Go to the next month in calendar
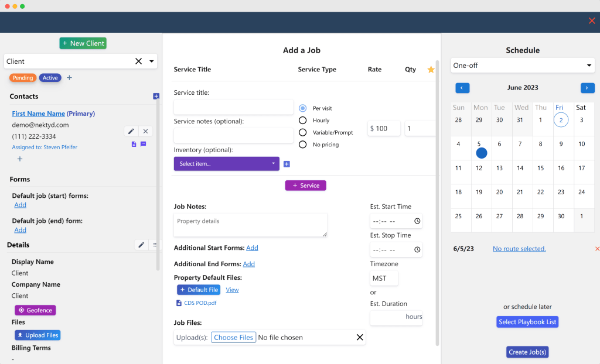 pos(587,88)
